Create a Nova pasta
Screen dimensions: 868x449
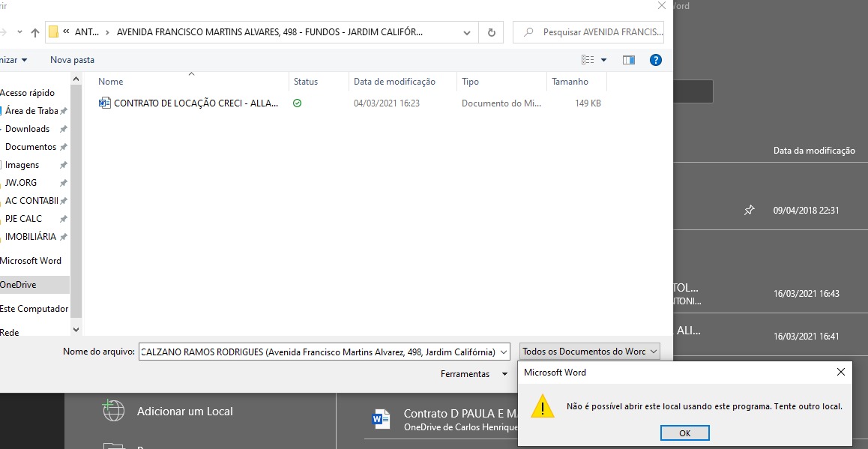click(x=72, y=60)
